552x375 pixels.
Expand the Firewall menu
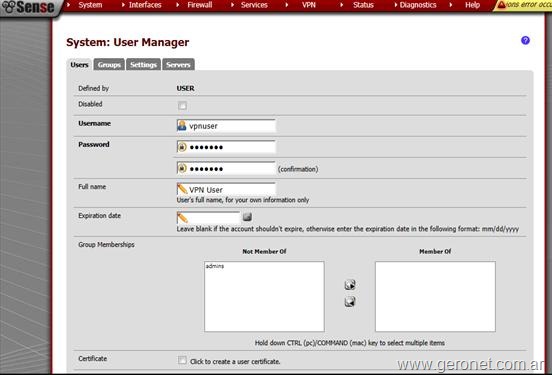pyautogui.click(x=200, y=5)
